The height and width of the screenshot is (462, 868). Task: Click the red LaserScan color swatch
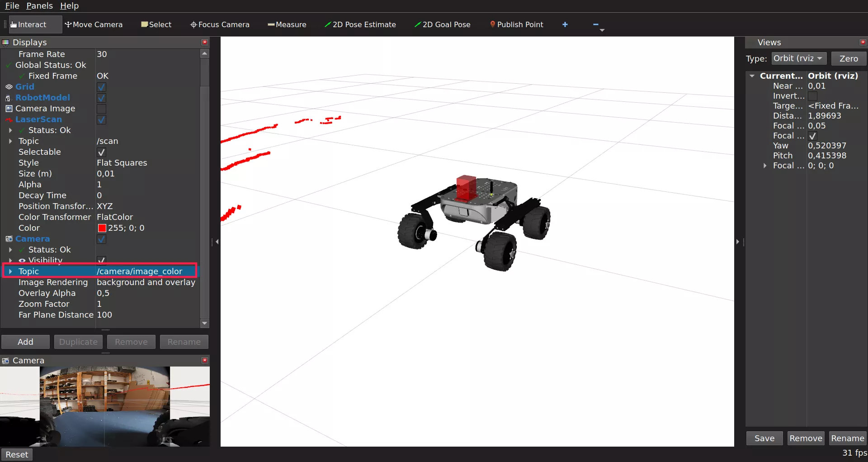[102, 228]
